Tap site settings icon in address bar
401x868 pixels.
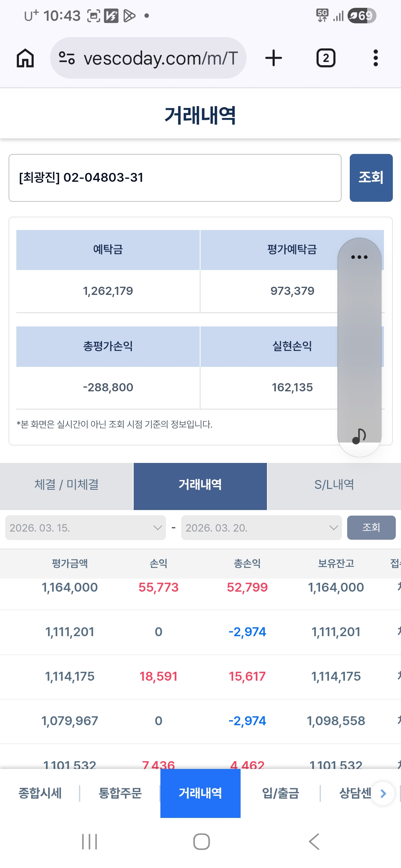pyautogui.click(x=67, y=58)
